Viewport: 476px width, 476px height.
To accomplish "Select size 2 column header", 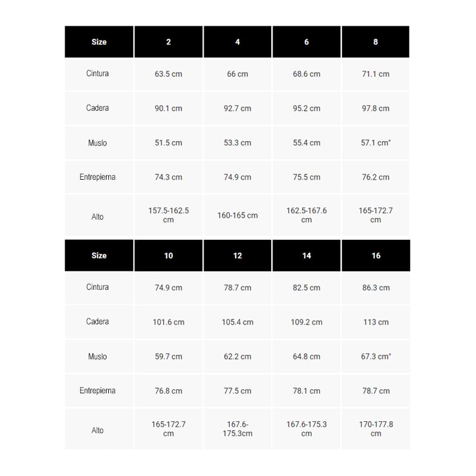I will (x=168, y=42).
